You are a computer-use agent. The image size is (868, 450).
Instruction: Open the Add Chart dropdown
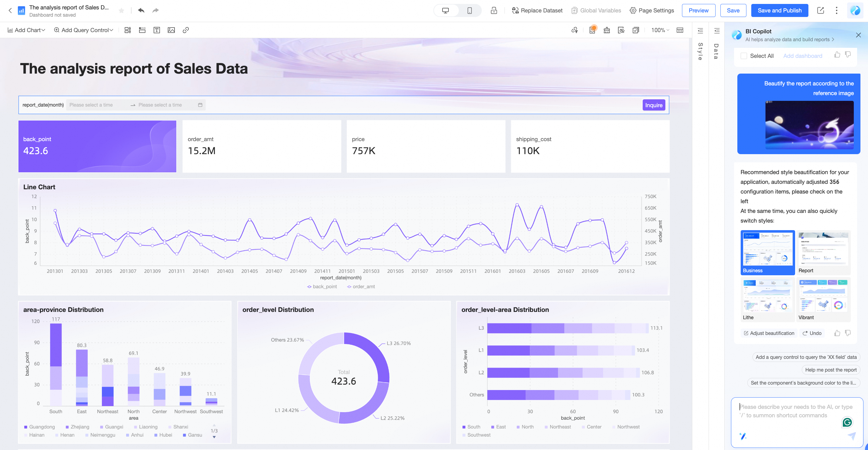click(x=26, y=30)
